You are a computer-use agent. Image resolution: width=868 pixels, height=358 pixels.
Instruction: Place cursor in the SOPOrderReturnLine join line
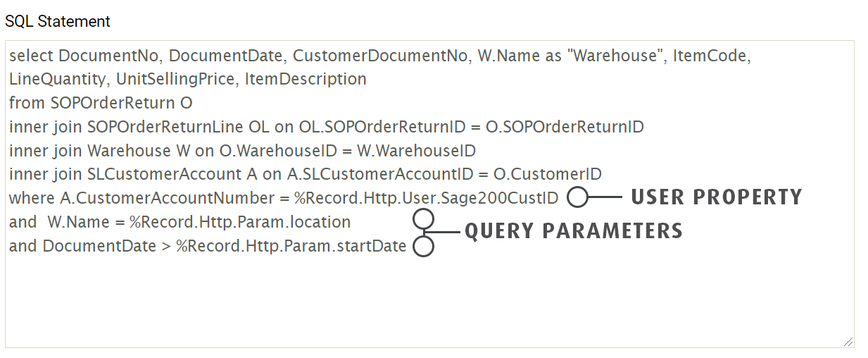(326, 128)
